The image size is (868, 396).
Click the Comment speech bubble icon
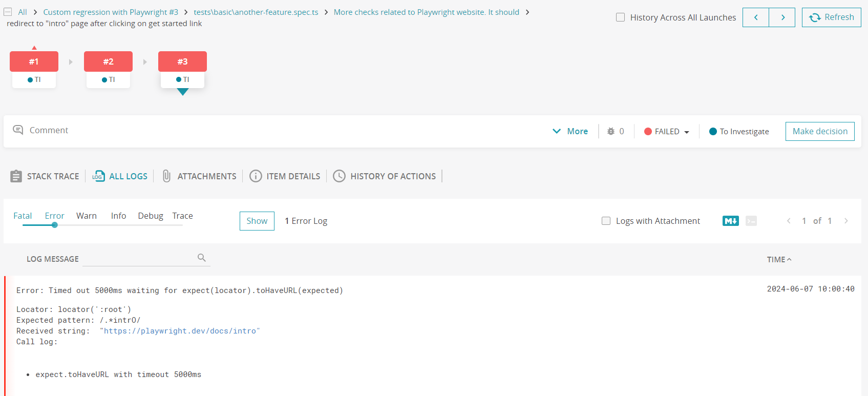[x=18, y=130]
